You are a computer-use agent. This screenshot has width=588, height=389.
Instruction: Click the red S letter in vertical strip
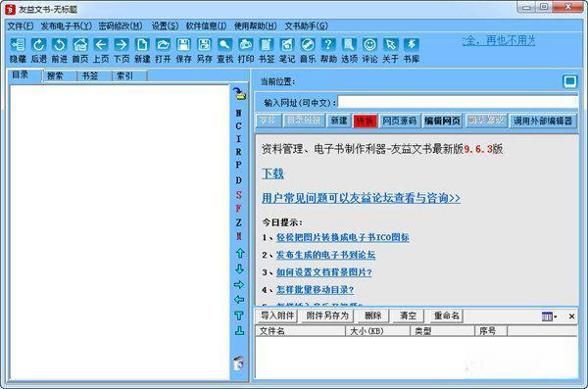tap(238, 195)
